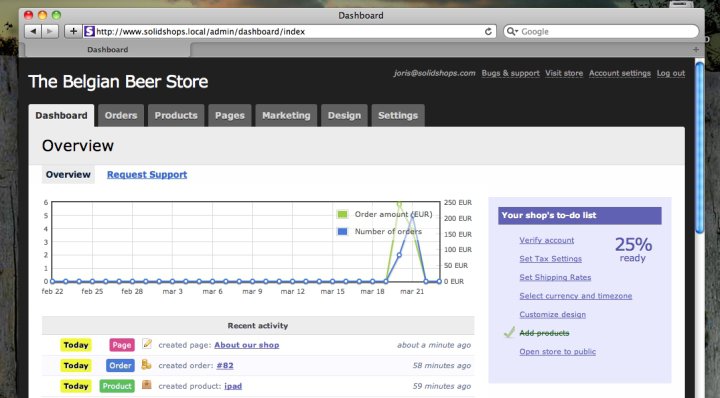Open the ipad product link
This screenshot has height=398, width=720.
point(233,386)
